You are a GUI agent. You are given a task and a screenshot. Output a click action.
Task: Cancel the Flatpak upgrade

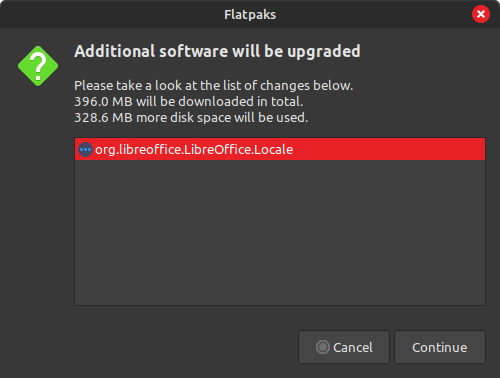click(x=344, y=347)
